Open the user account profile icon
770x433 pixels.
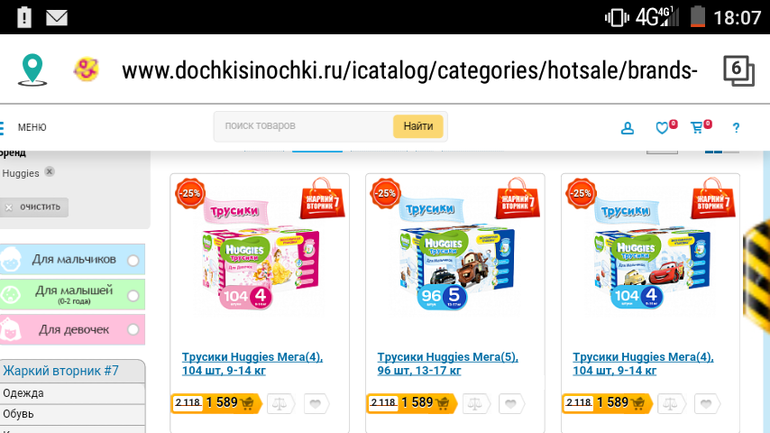(627, 128)
